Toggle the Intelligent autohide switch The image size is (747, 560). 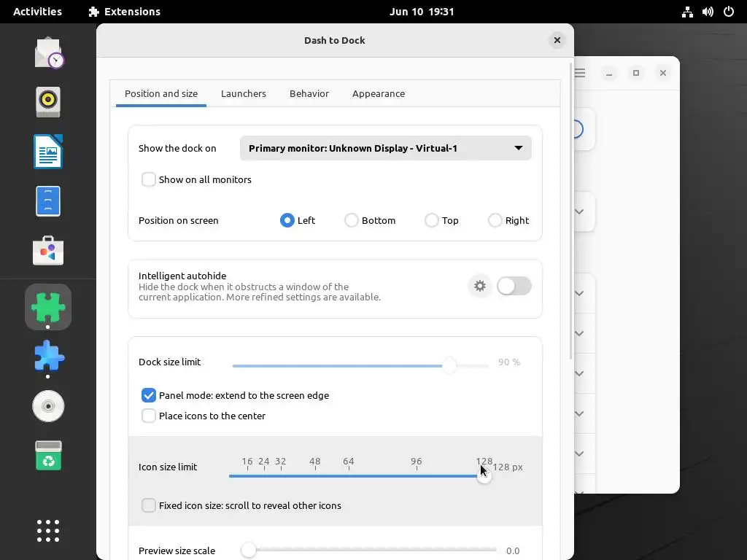(514, 286)
